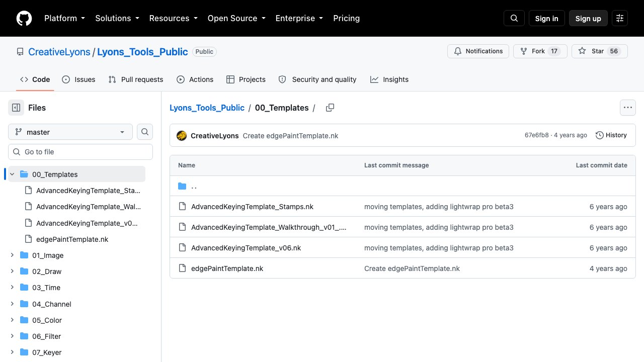
Task: Click the 05_Color folder icon in tree
Action: (x=24, y=320)
